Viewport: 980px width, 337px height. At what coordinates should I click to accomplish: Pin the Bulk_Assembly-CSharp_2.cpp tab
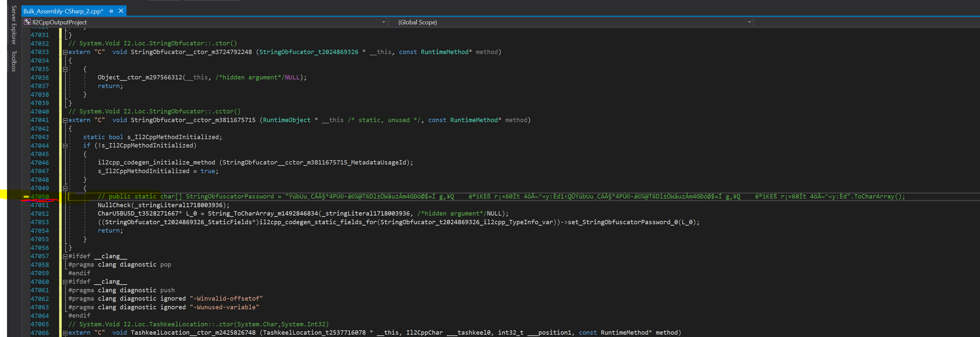111,11
